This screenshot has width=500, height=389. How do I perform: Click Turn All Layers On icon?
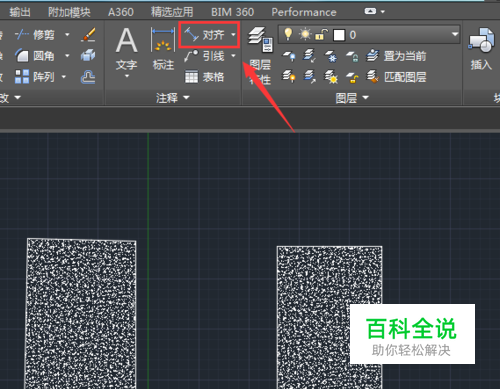point(289,77)
